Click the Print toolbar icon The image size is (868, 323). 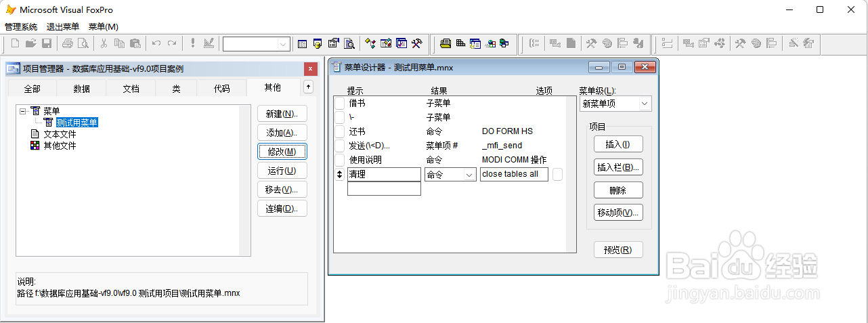67,43
